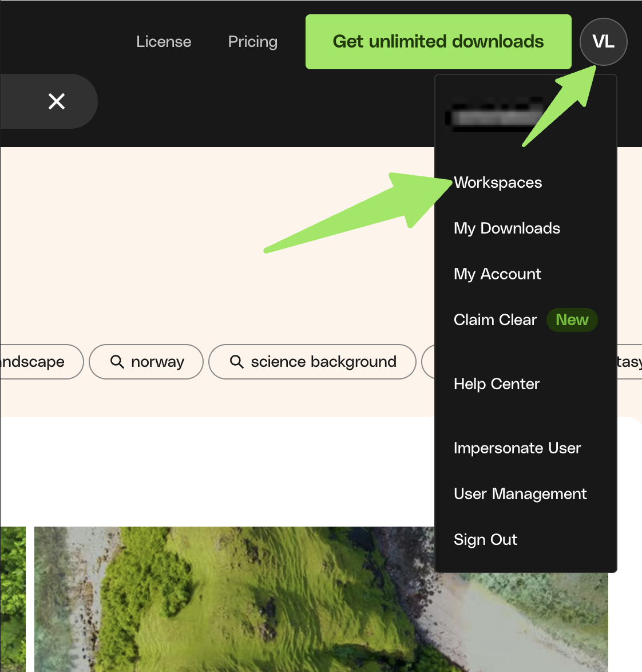
Task: Go to My Account
Action: pyautogui.click(x=497, y=274)
